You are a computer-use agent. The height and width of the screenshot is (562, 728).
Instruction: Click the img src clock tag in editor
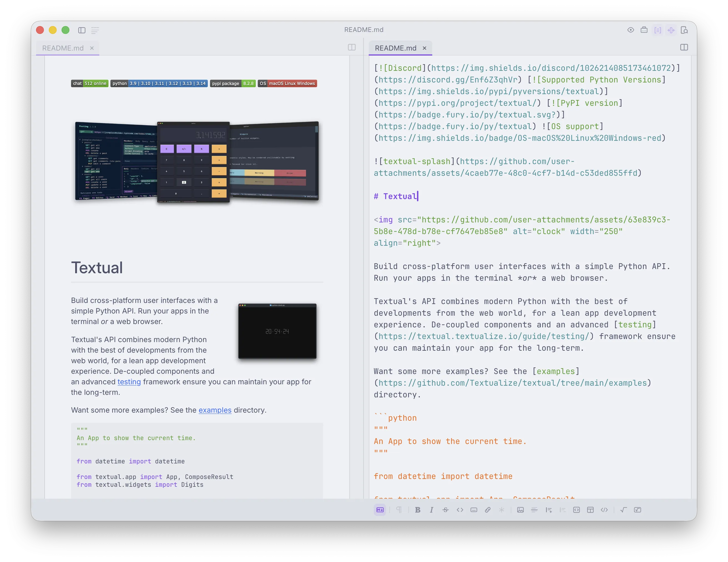coord(522,231)
